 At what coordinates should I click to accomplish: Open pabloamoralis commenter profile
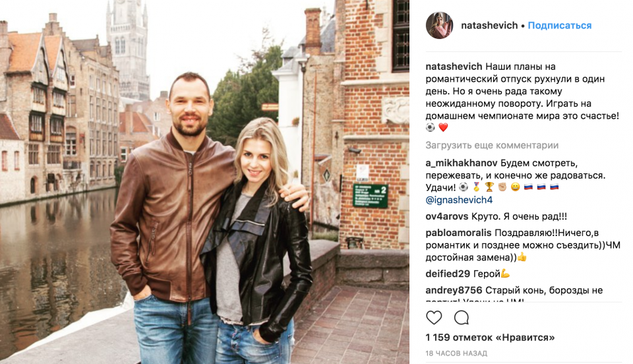pyautogui.click(x=459, y=233)
